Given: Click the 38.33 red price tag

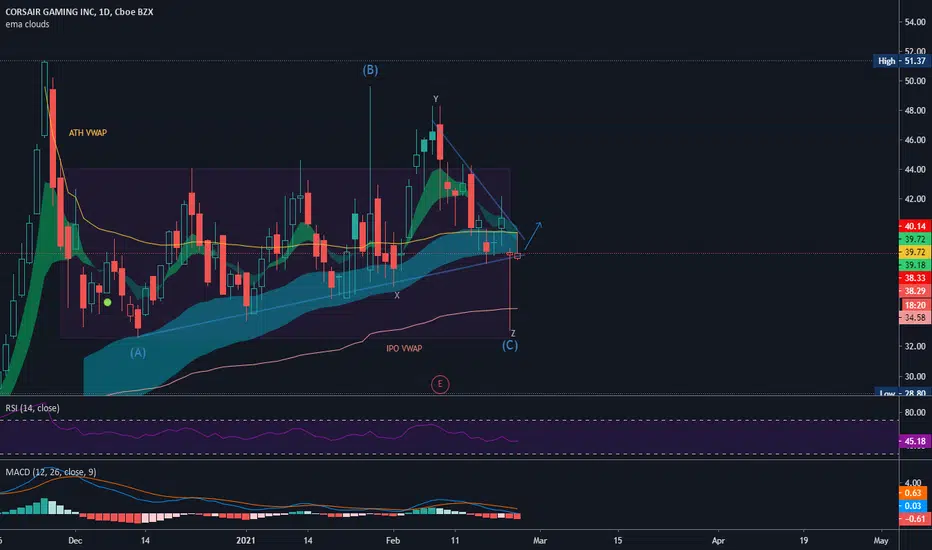Looking at the screenshot, I should point(914,278).
